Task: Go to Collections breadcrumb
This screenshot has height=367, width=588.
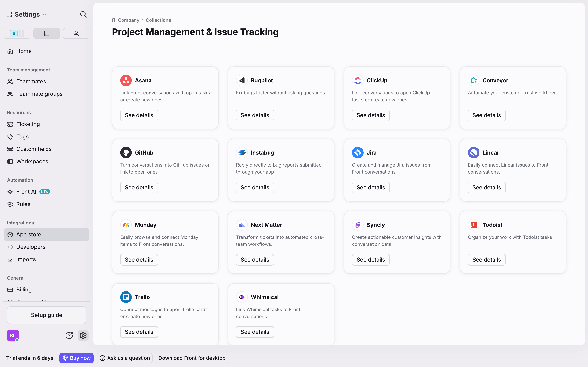Action: [158, 20]
